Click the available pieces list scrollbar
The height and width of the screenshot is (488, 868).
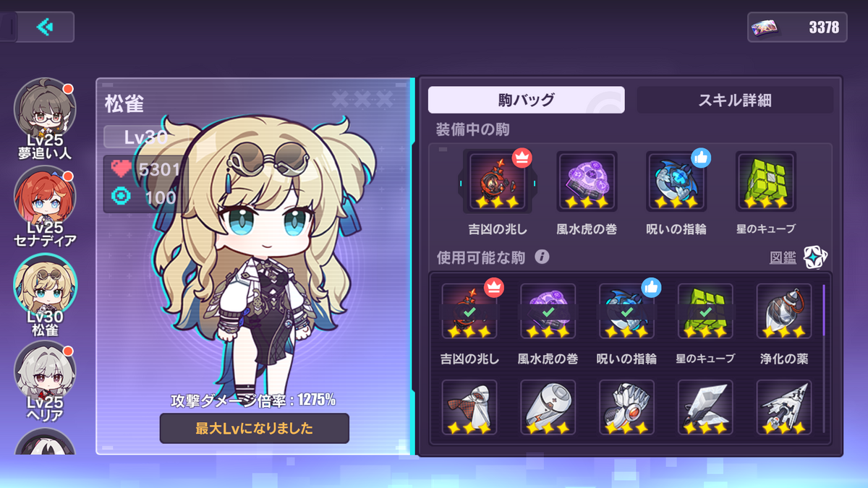click(x=824, y=310)
